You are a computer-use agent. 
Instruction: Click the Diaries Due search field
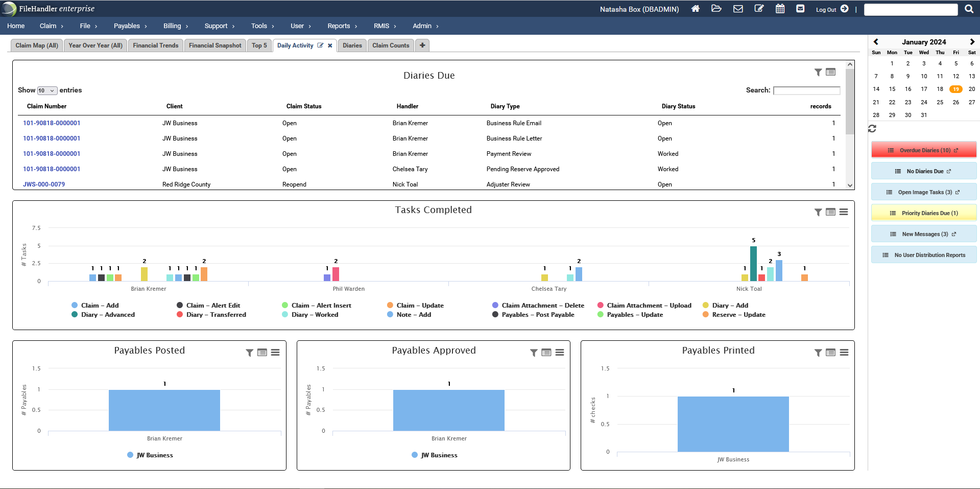pos(807,90)
